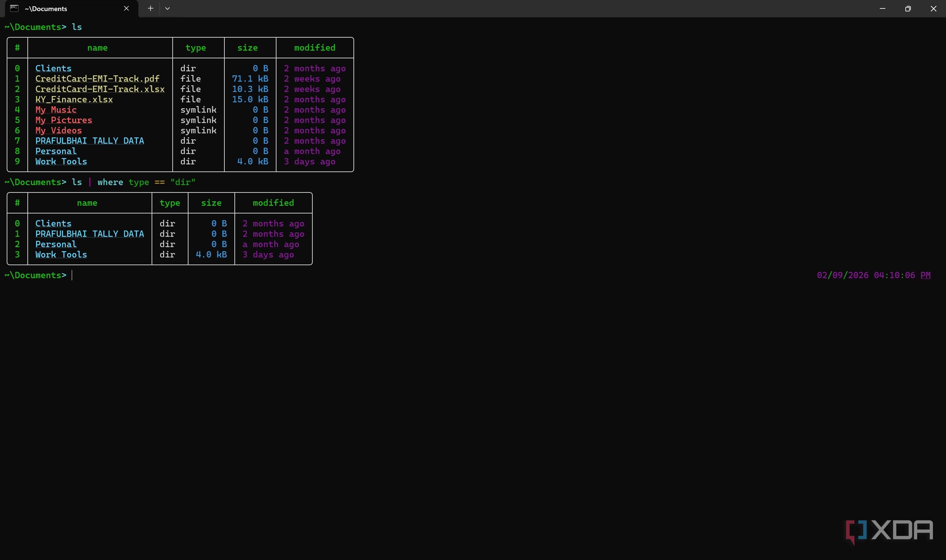This screenshot has height=560, width=946.
Task: Click the 71.1 kB size value
Action: (x=250, y=79)
